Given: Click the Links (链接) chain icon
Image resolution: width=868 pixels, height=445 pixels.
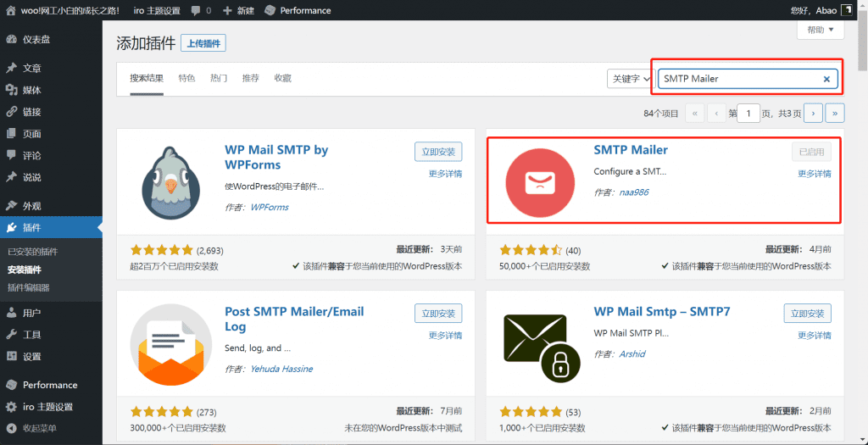Looking at the screenshot, I should (x=11, y=112).
